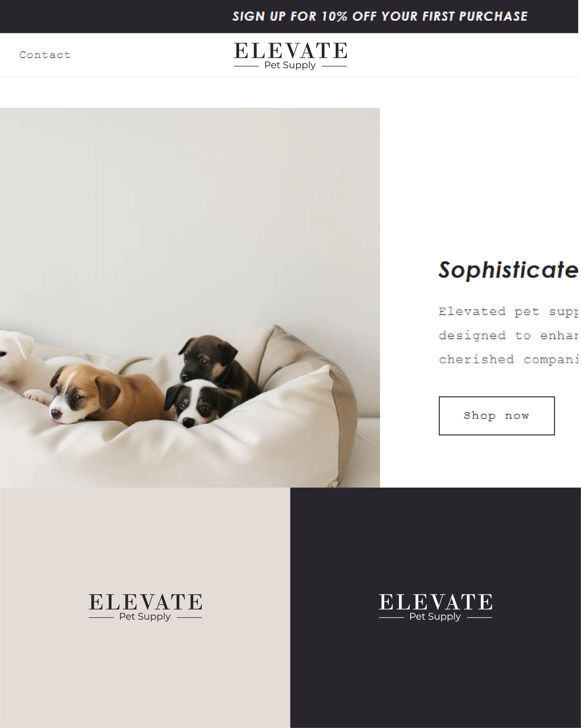Click the 'cherished companion' text line

[508, 359]
